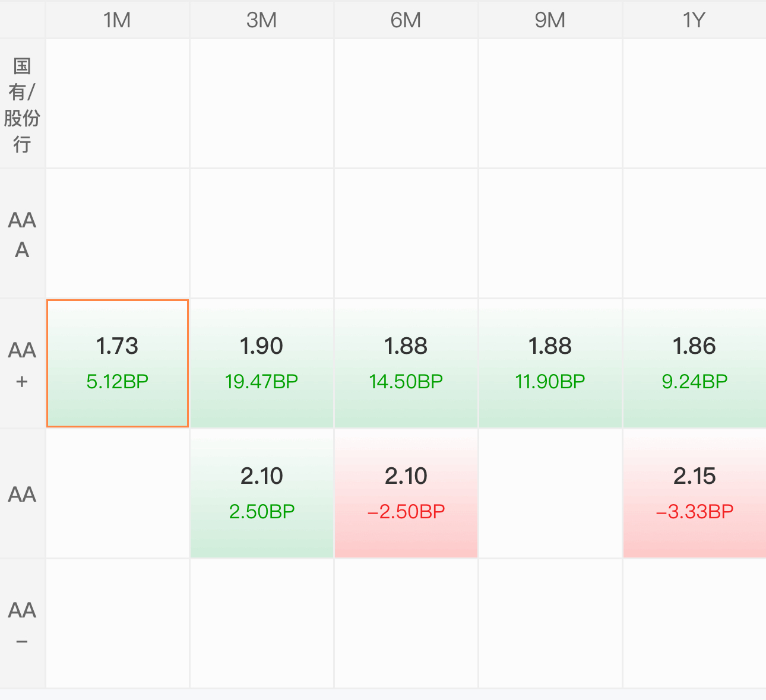This screenshot has width=766, height=700.
Task: Click the AA+ 1Y cell showing 1.86
Action: click(694, 363)
